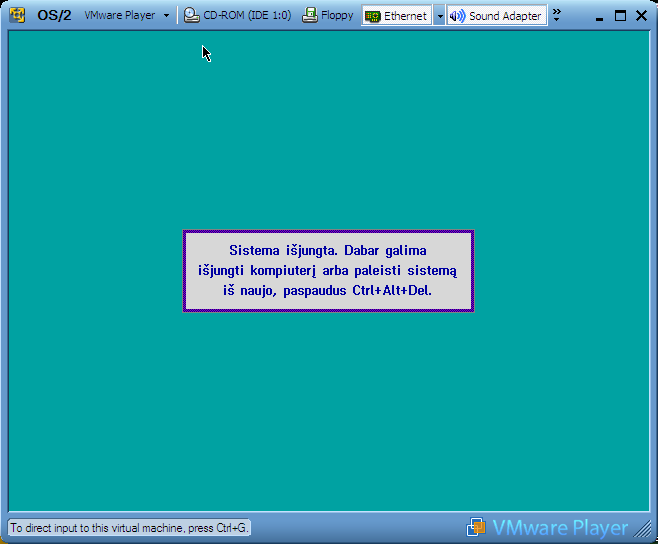Image resolution: width=658 pixels, height=544 pixels.
Task: Click the 'To direct input' status bar text
Action: pos(129,528)
